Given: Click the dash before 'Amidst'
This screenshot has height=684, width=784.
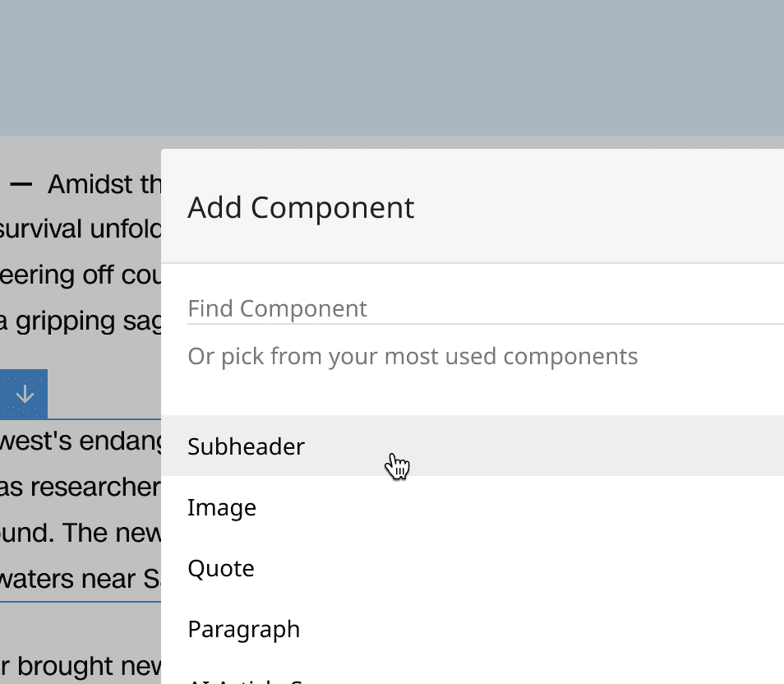Looking at the screenshot, I should [x=21, y=185].
